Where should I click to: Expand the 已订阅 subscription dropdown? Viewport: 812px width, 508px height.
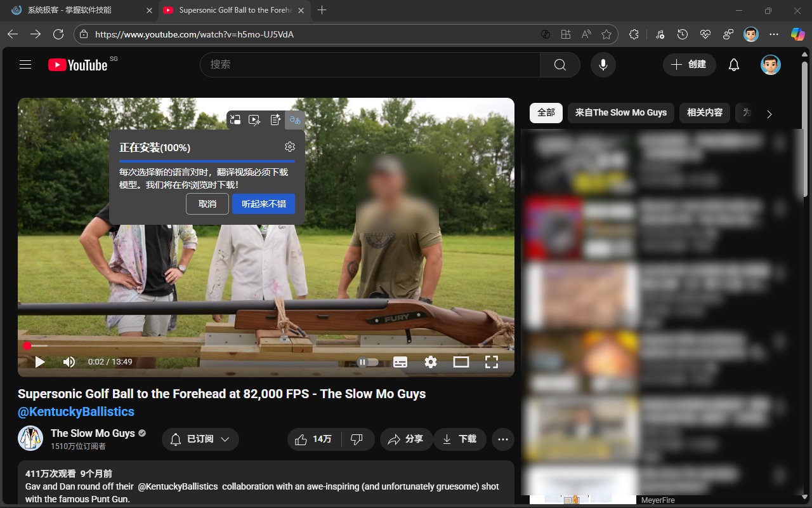click(x=200, y=439)
